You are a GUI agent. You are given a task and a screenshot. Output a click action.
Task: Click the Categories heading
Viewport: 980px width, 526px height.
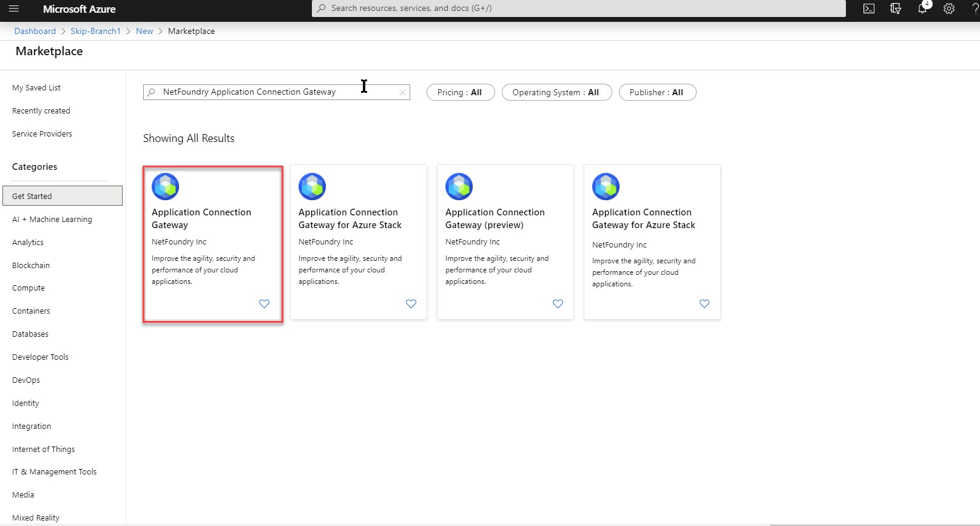[35, 167]
